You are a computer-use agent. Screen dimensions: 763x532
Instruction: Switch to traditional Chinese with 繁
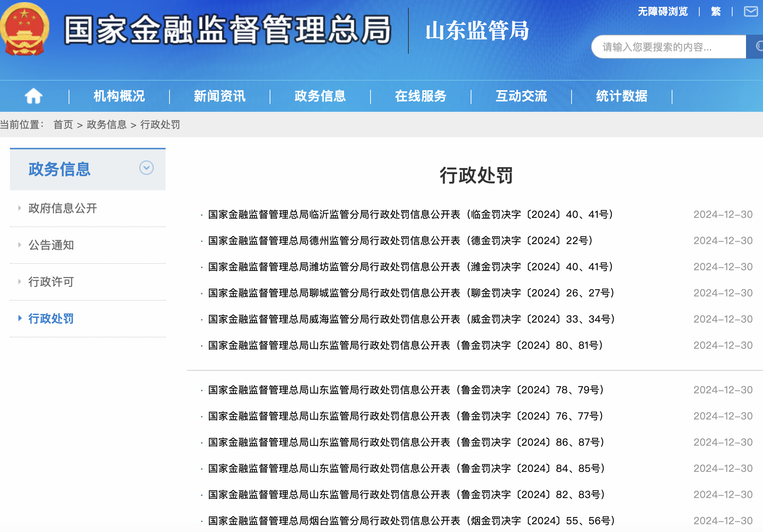[716, 12]
